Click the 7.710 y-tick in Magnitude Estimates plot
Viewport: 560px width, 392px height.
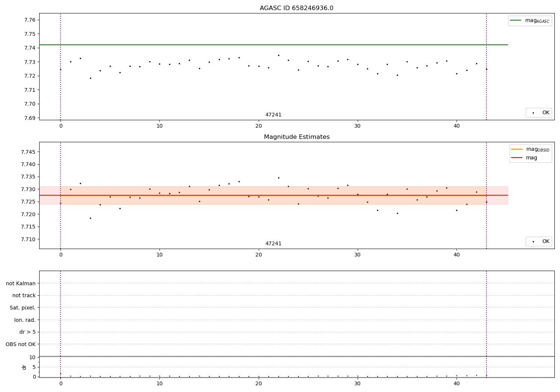point(28,239)
